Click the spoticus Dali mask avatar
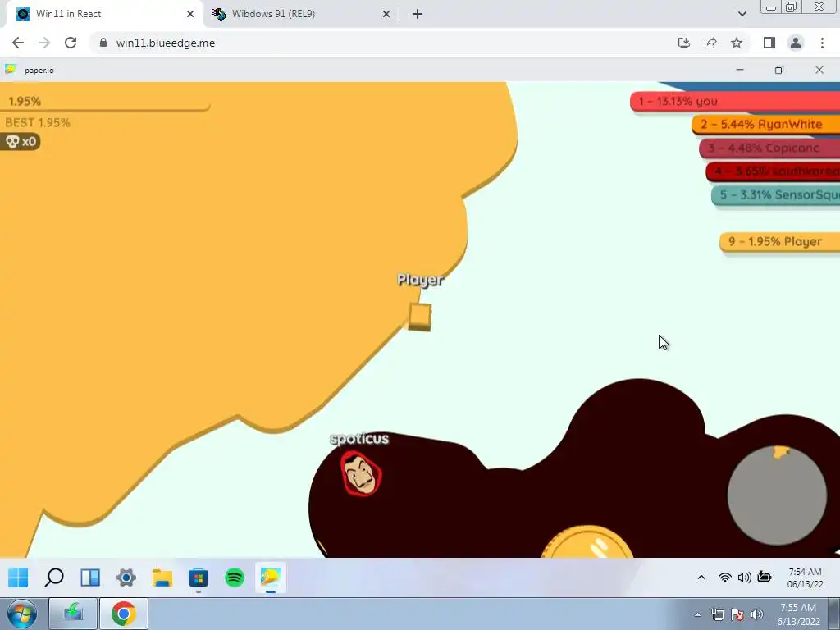 pyautogui.click(x=361, y=473)
